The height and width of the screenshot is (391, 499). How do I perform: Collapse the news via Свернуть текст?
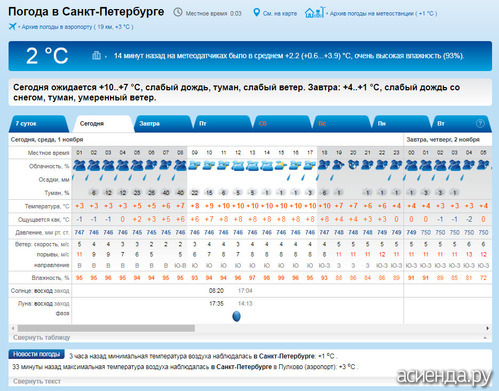click(37, 381)
